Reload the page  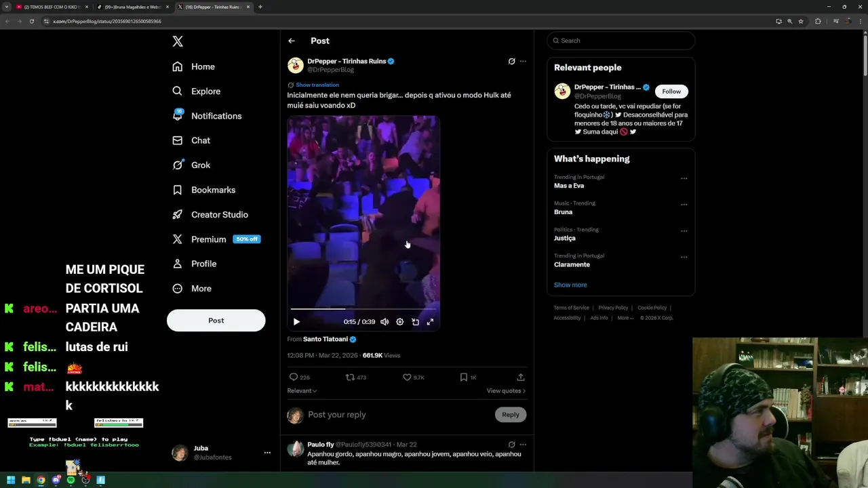coord(31,21)
